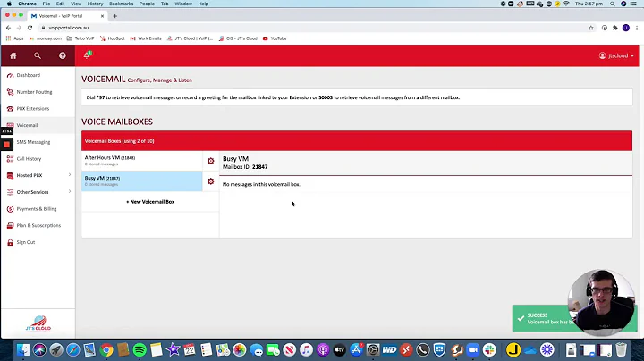Click the JT's Cloud logo
The image size is (644, 361).
click(38, 323)
